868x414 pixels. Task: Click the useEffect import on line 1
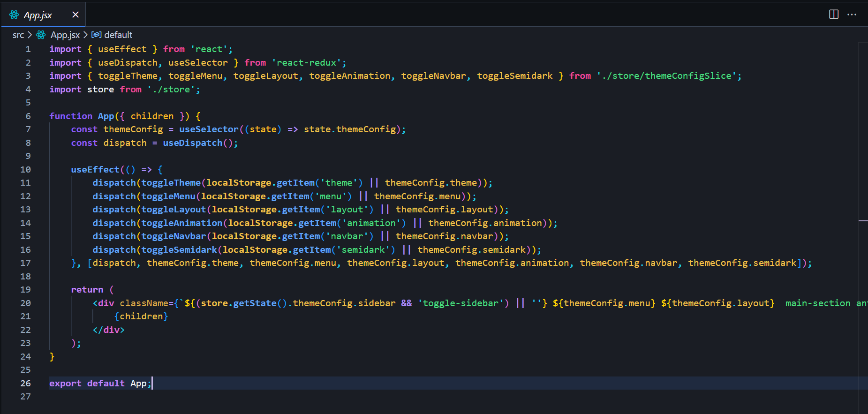(x=122, y=49)
